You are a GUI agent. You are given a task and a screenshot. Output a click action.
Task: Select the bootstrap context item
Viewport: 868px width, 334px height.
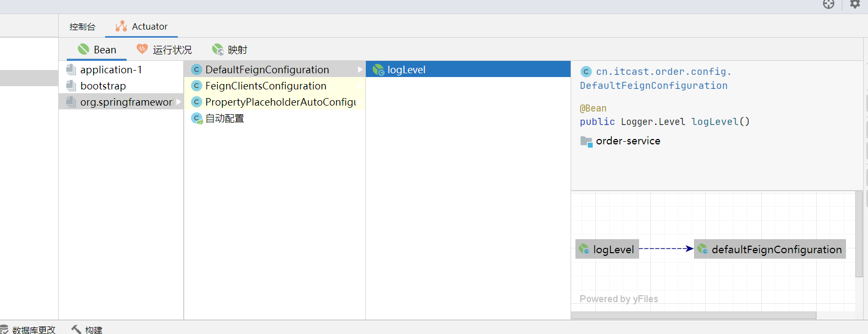click(x=103, y=86)
